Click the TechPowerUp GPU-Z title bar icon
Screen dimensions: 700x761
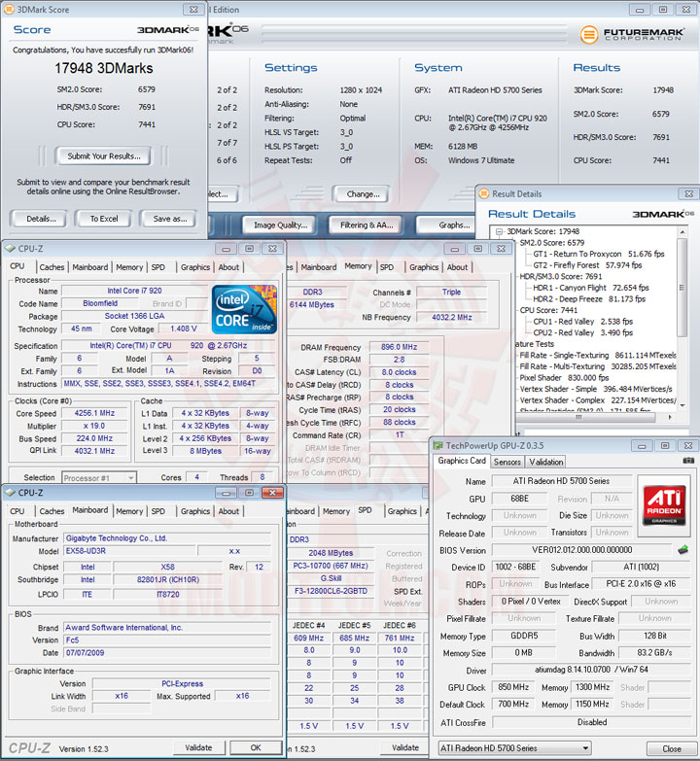437,445
